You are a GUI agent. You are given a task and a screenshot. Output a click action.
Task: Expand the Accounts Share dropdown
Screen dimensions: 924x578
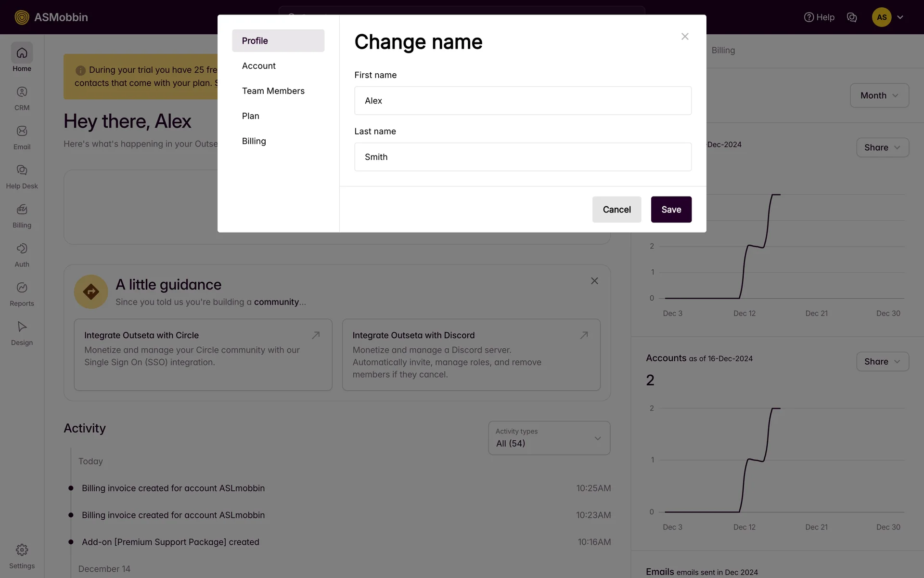[x=882, y=362]
